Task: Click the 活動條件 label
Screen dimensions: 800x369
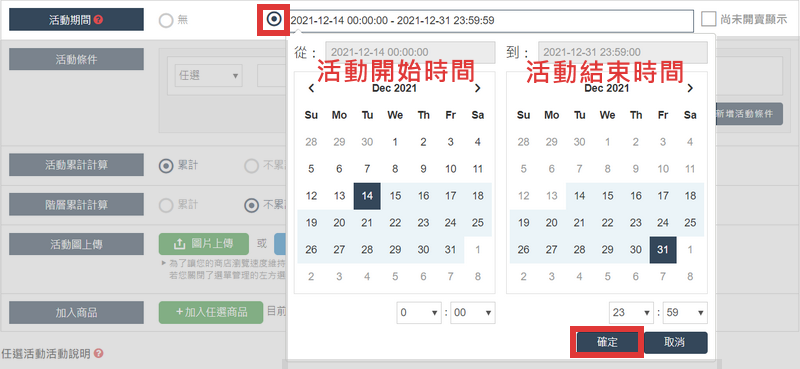Action: (x=77, y=59)
